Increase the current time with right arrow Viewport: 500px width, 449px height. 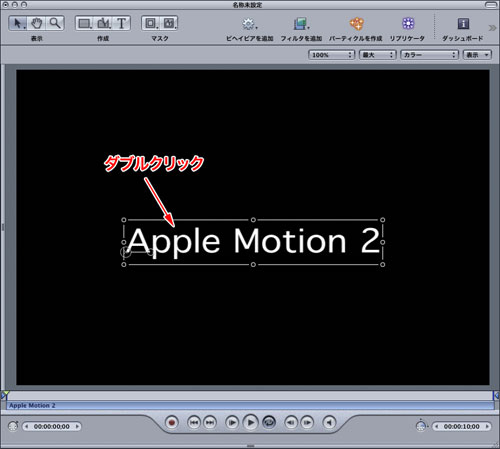click(77, 426)
